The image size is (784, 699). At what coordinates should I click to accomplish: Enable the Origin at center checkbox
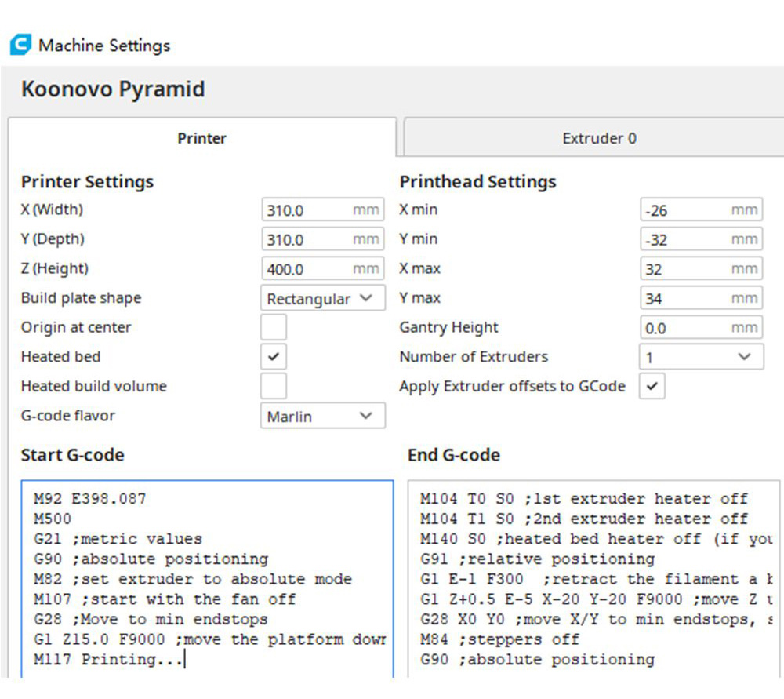(274, 327)
